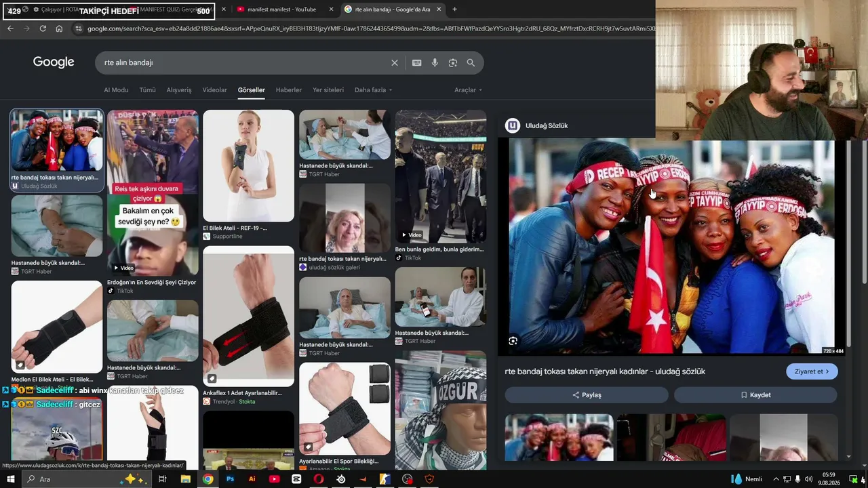Open the image title link in preview panel

tap(605, 371)
